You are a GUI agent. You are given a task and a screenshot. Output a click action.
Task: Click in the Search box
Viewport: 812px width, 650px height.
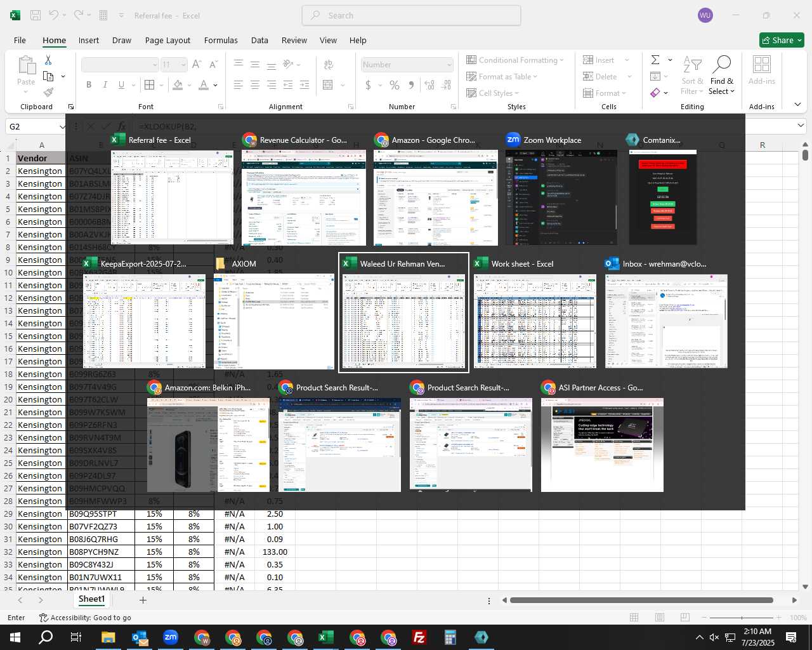(411, 15)
